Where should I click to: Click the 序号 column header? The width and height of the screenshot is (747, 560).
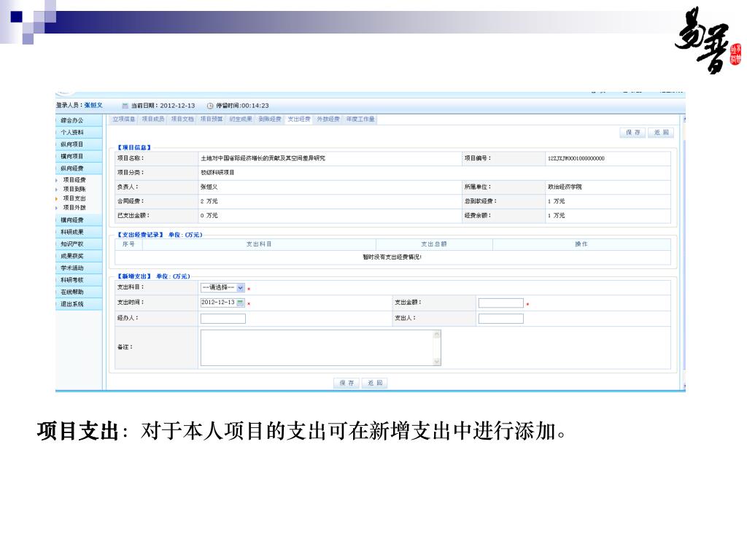(x=128, y=244)
